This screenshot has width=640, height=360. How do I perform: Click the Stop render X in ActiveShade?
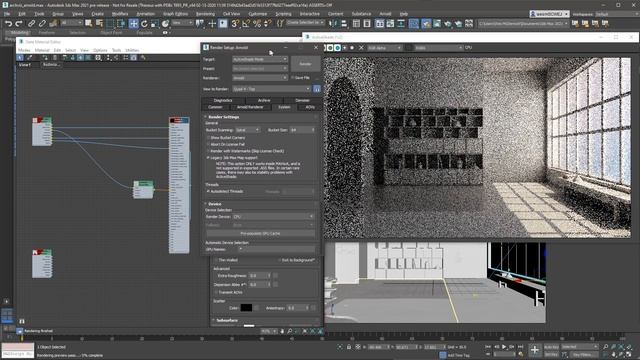tap(361, 48)
